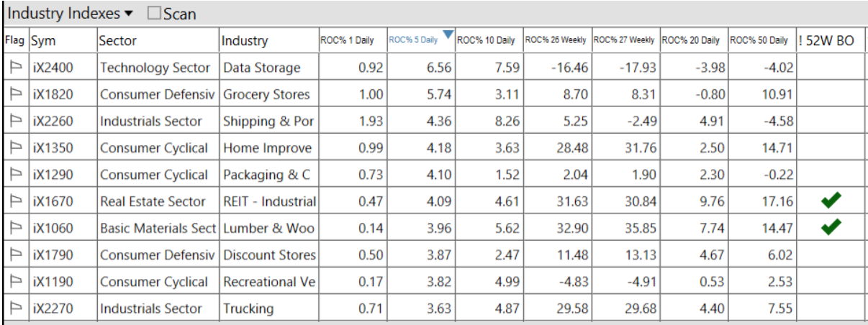Viewport: 868px width, 325px height.
Task: Click the flag icon for iX2400
Action: (x=15, y=68)
